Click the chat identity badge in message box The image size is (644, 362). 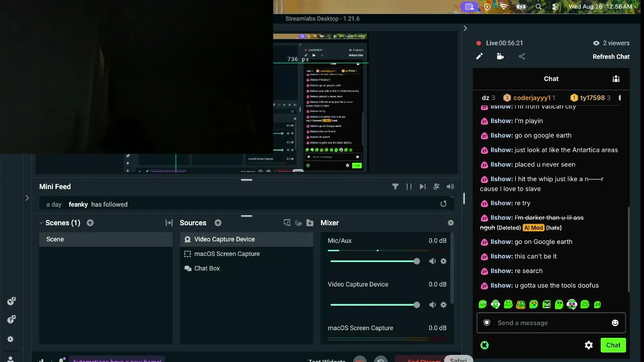click(487, 323)
